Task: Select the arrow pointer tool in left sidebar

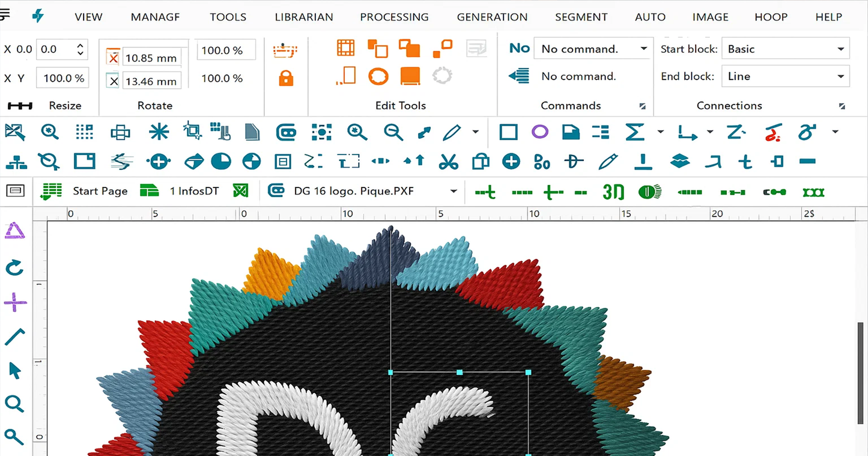Action: 15,371
